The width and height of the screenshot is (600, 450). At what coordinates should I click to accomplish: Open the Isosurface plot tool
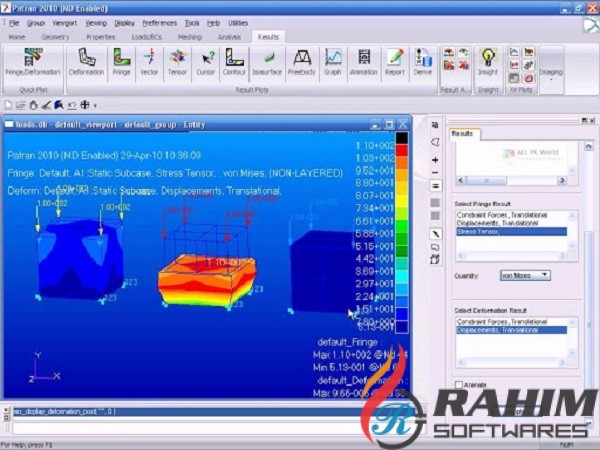pos(267,62)
